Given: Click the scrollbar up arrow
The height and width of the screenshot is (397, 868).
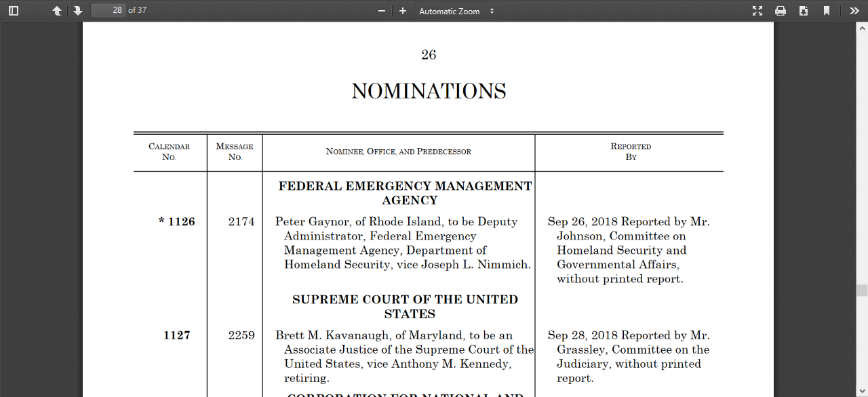Looking at the screenshot, I should coord(862,28).
